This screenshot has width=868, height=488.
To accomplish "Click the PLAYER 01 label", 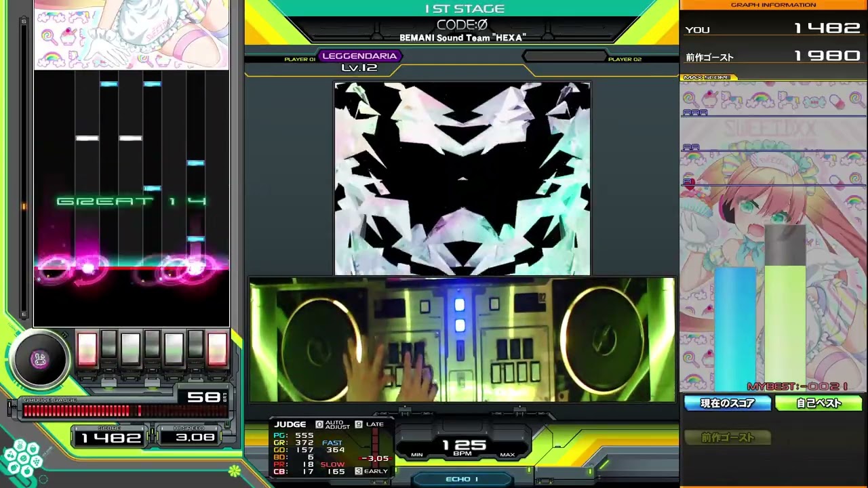I will tap(300, 60).
